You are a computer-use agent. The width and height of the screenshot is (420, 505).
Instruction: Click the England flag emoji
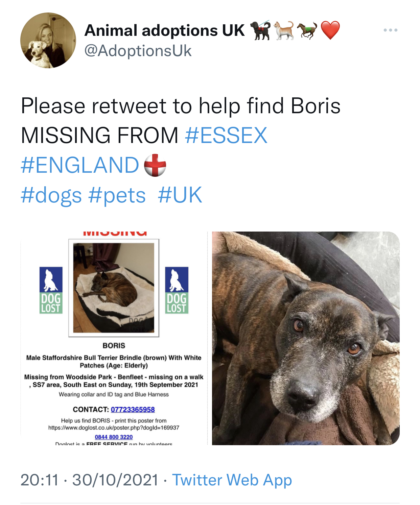[155, 165]
